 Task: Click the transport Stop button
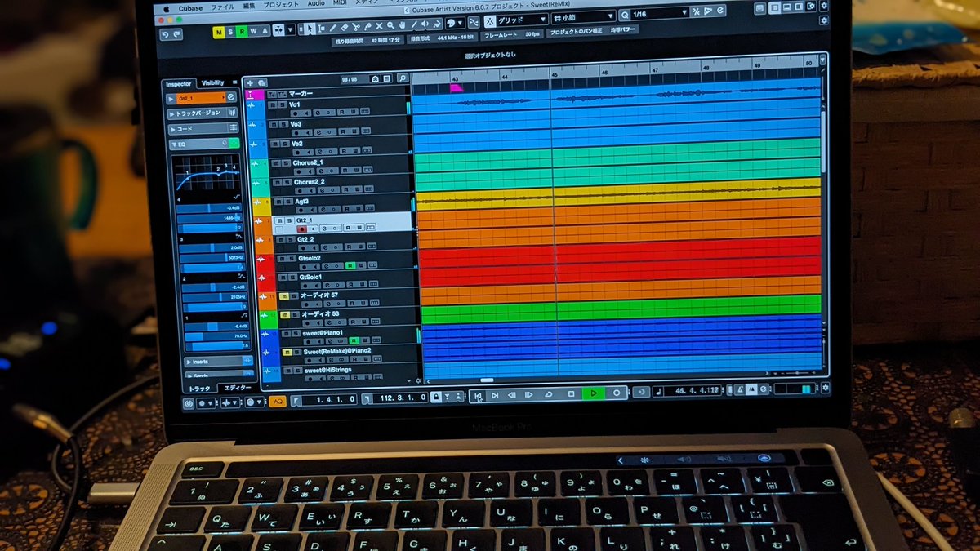point(571,394)
